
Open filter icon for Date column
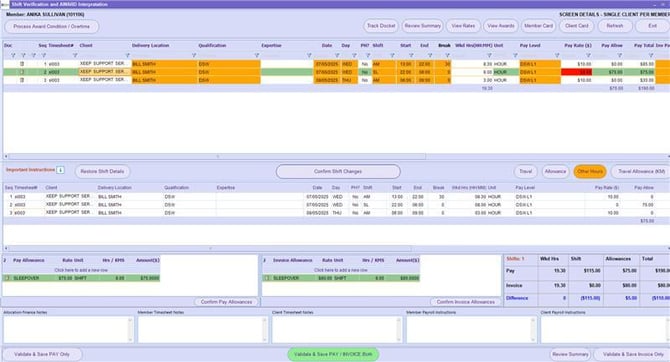coord(337,56)
